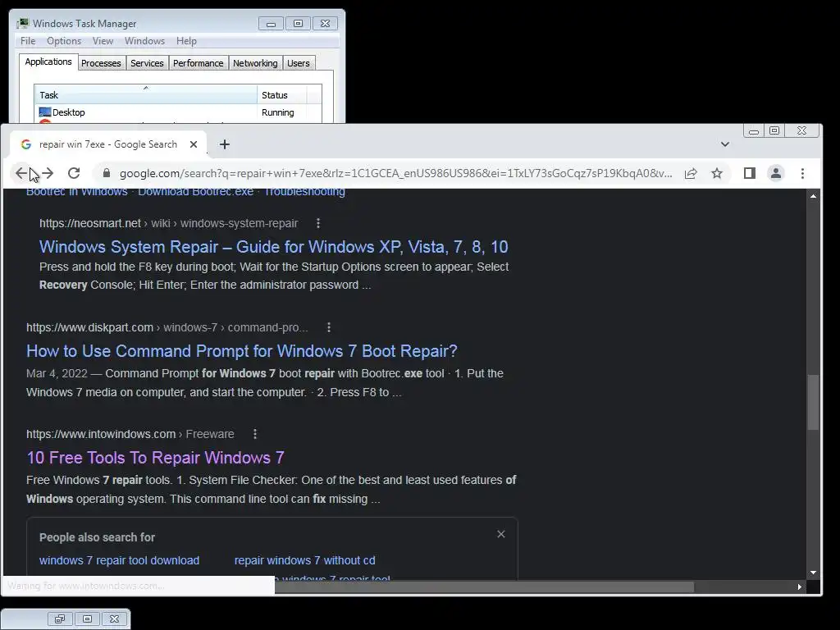Open Task Manager Help menu
Image resolution: width=840 pixels, height=630 pixels.
(186, 41)
